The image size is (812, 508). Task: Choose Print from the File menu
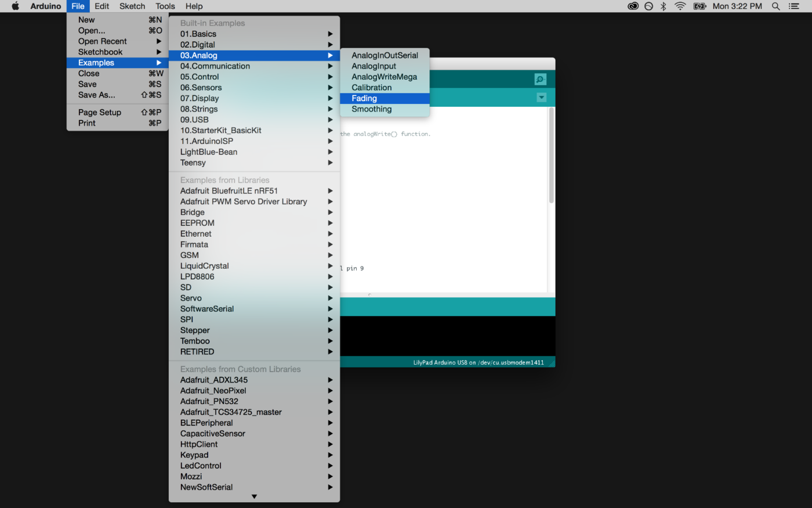[117, 123]
